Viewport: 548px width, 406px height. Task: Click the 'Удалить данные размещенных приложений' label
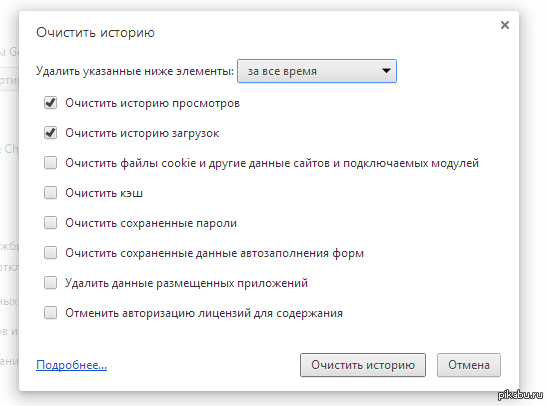click(x=187, y=283)
